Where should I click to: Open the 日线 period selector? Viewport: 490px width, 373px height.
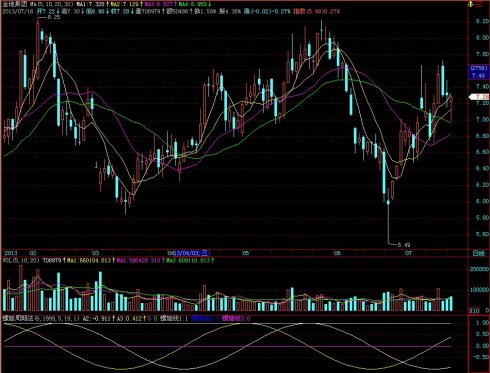click(478, 253)
